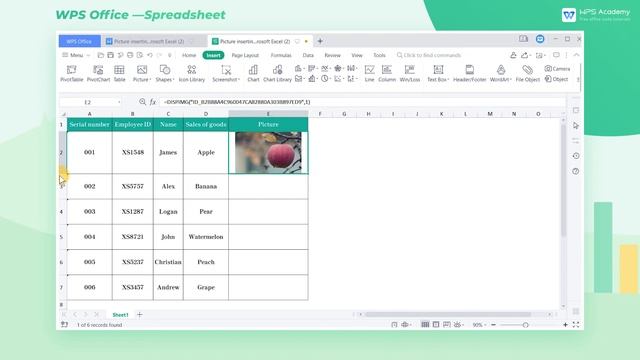This screenshot has width=640, height=360.
Task: Click the WPS Office home tab
Action: point(79,41)
